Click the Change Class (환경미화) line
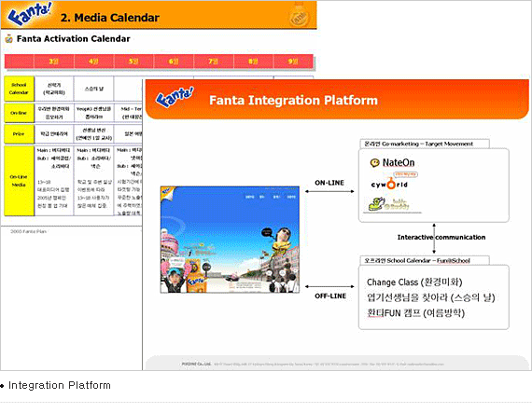 click(x=414, y=282)
